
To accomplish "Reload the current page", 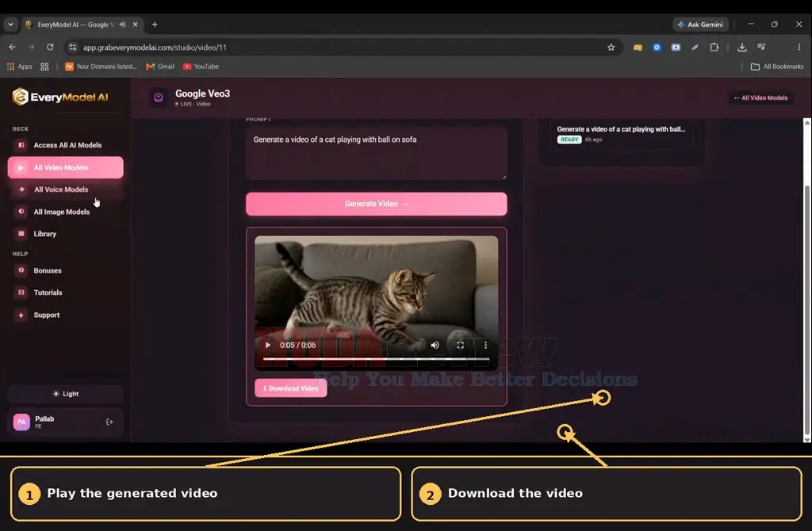I will (50, 47).
